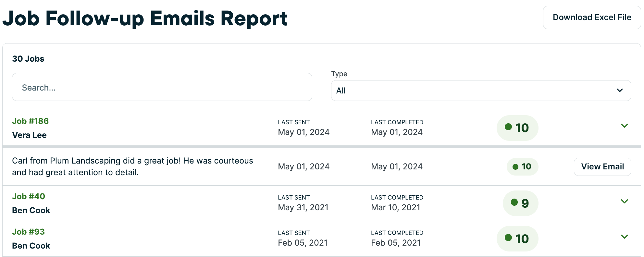This screenshot has height=257, width=644.
Task: Click the rating badge showing 10 for Job #93
Action: (517, 238)
